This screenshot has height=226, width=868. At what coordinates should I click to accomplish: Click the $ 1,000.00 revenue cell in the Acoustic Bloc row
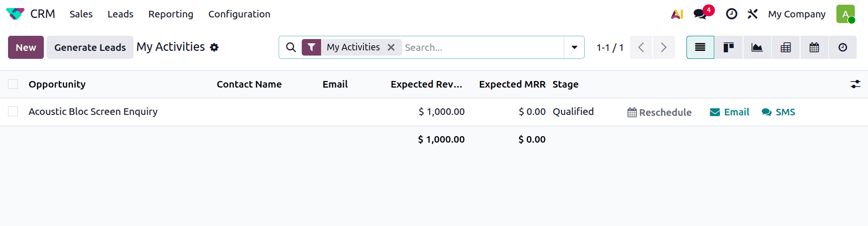442,112
